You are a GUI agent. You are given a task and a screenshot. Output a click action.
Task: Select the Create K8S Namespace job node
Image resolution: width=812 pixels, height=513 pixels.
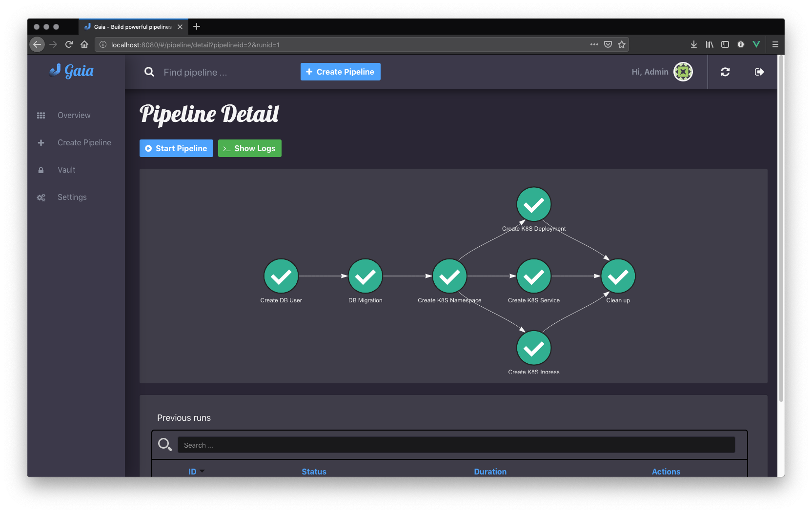coord(449,276)
